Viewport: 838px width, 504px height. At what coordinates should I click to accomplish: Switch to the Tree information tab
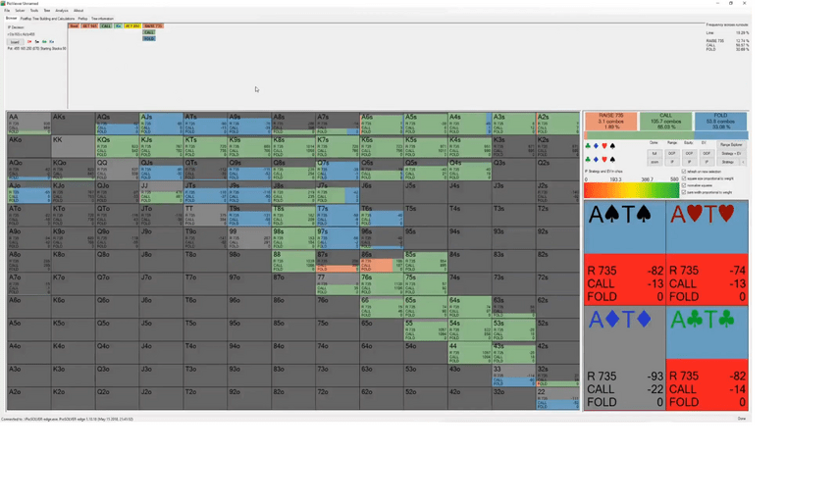pos(102,19)
